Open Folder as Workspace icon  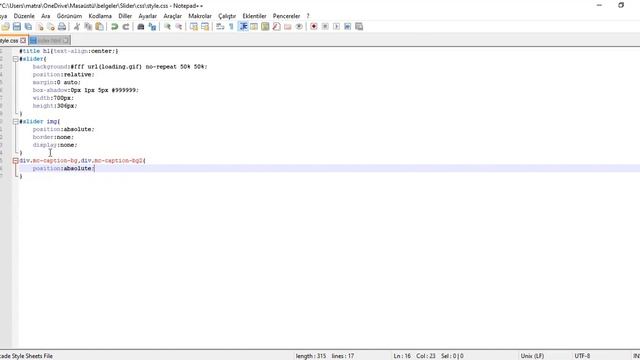coord(288,27)
